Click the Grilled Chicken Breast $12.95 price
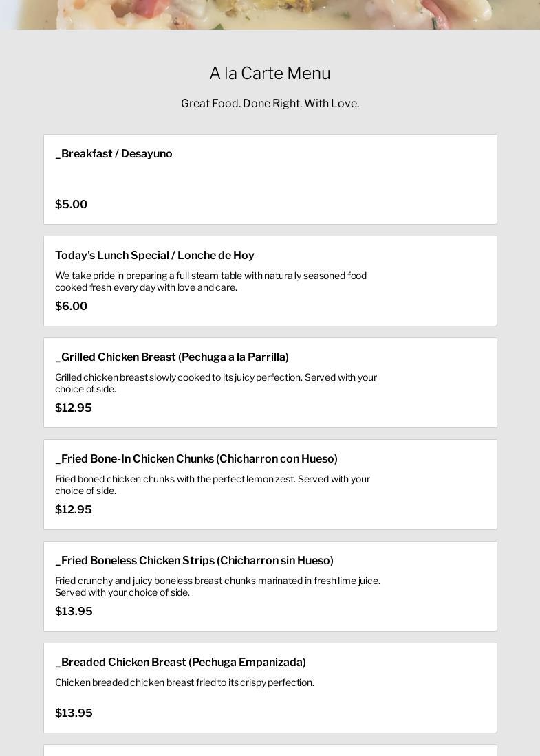This screenshot has width=540, height=756. click(73, 408)
